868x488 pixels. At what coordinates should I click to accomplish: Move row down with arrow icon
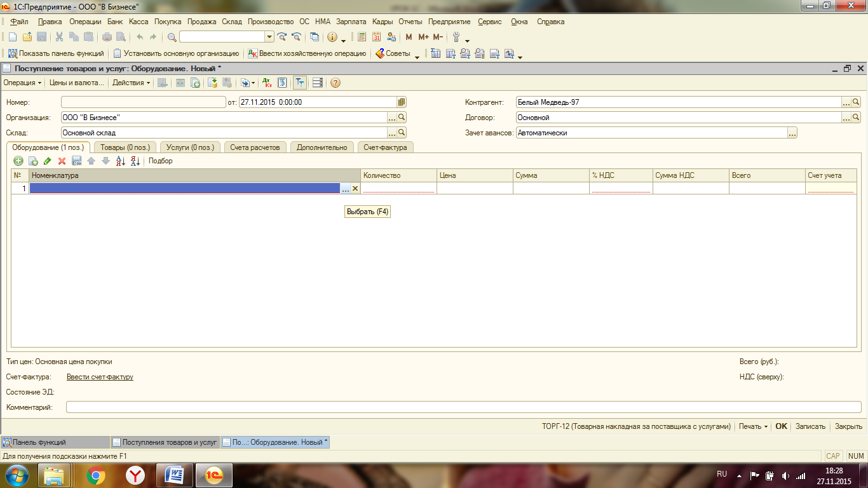[106, 161]
